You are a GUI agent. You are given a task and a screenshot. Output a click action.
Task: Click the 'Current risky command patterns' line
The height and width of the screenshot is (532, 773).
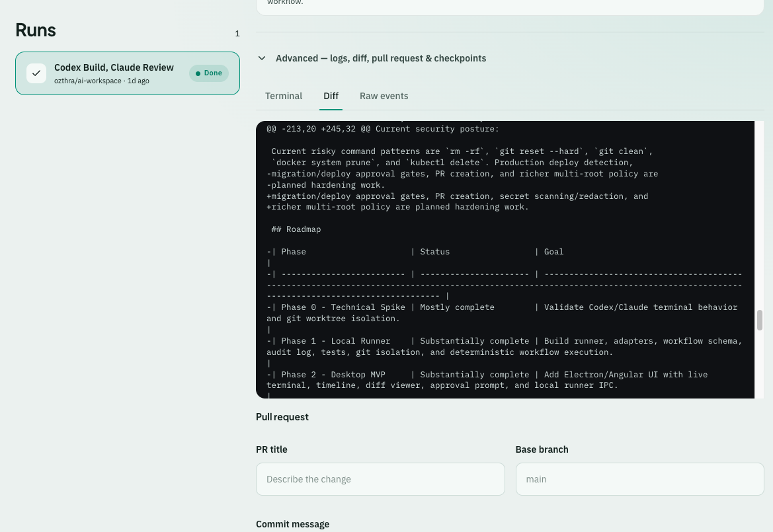point(462,151)
